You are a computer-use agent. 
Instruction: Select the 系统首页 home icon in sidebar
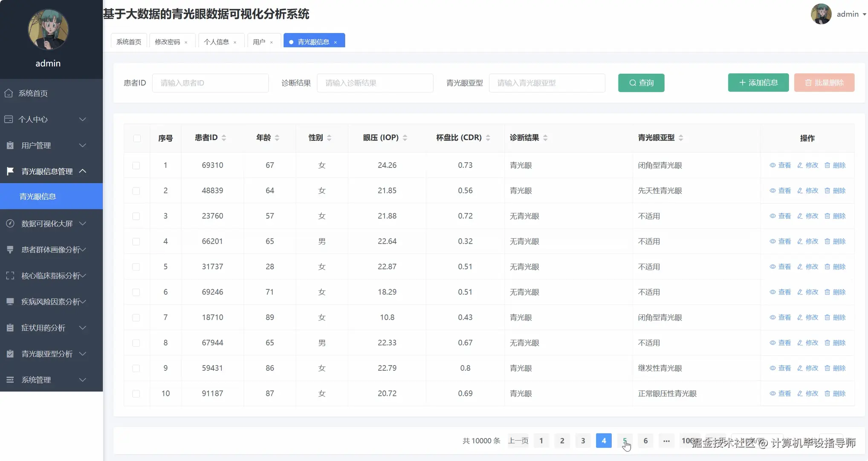tap(9, 93)
